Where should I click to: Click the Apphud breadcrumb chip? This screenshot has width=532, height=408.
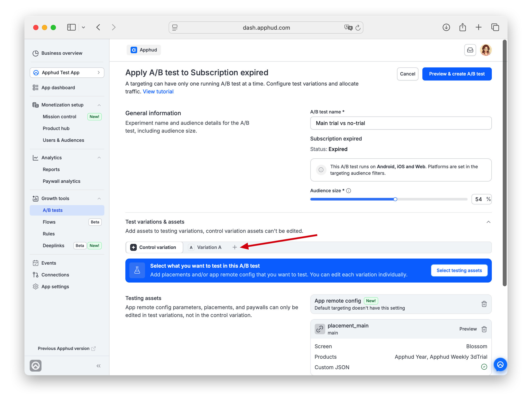144,50
